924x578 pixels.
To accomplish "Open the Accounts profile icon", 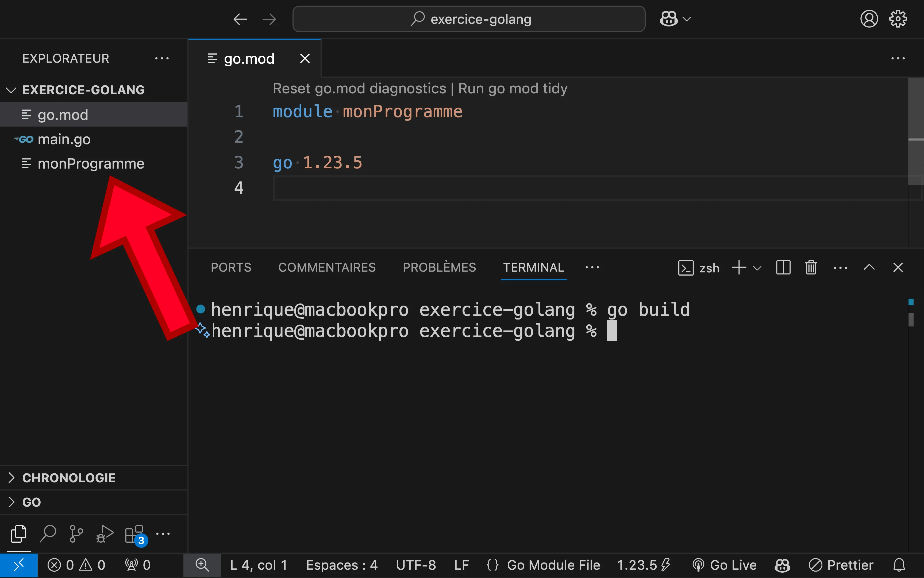I will 869,19.
